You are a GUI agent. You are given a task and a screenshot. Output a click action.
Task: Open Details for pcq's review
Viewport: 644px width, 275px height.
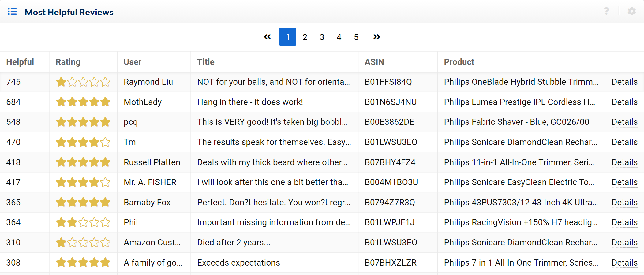624,122
